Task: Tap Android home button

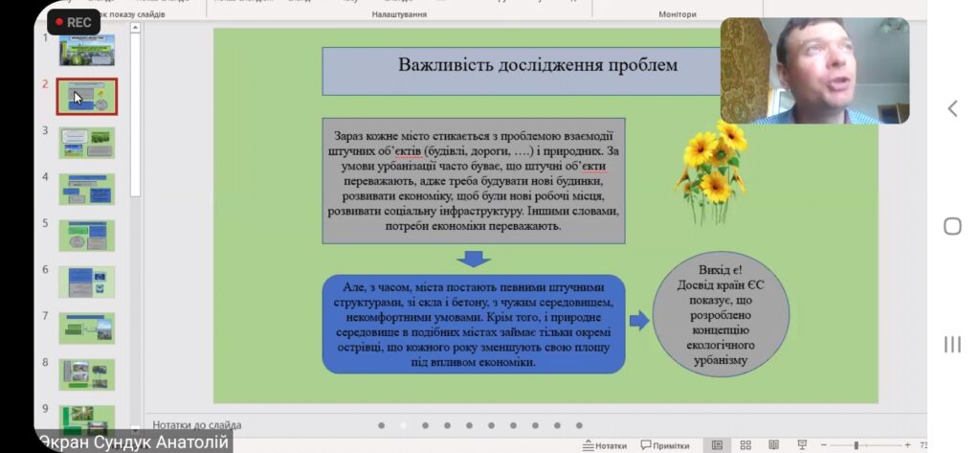Action: click(952, 226)
